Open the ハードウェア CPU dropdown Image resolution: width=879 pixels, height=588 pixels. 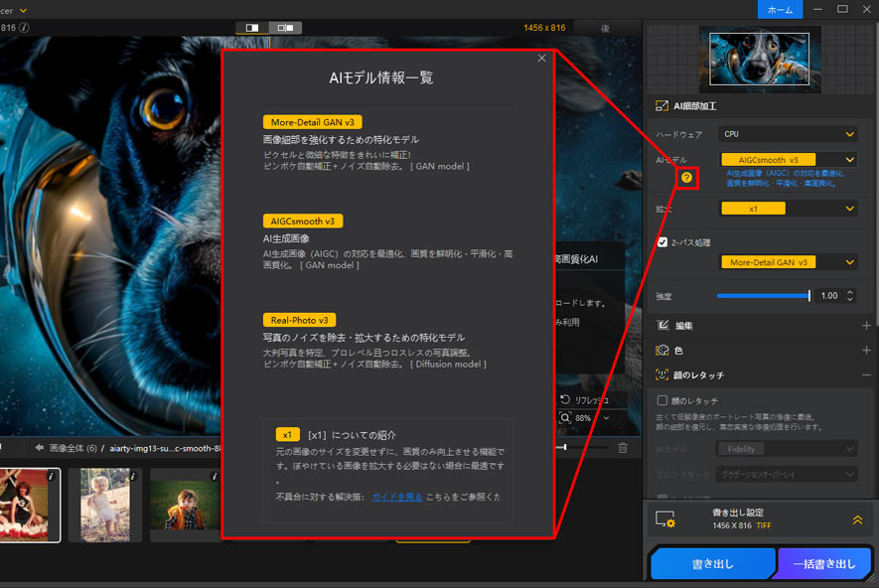click(x=789, y=134)
